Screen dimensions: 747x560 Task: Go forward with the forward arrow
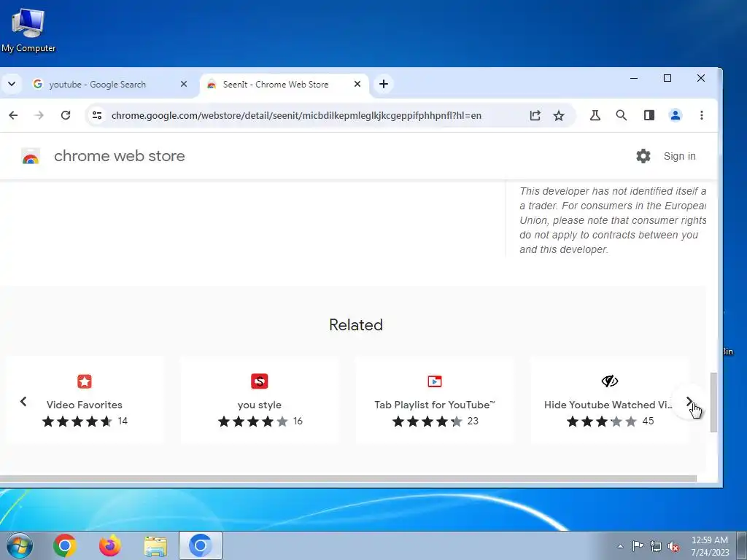[39, 115]
